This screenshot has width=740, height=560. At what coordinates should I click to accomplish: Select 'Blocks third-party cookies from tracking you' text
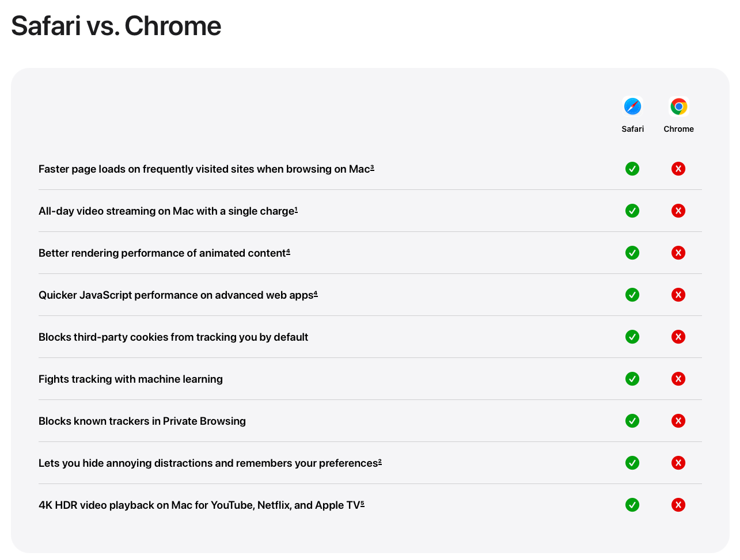pos(147,337)
